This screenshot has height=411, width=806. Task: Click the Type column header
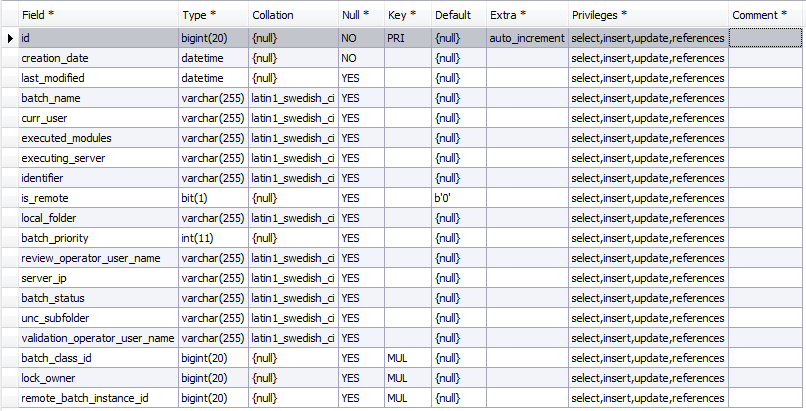click(x=214, y=15)
